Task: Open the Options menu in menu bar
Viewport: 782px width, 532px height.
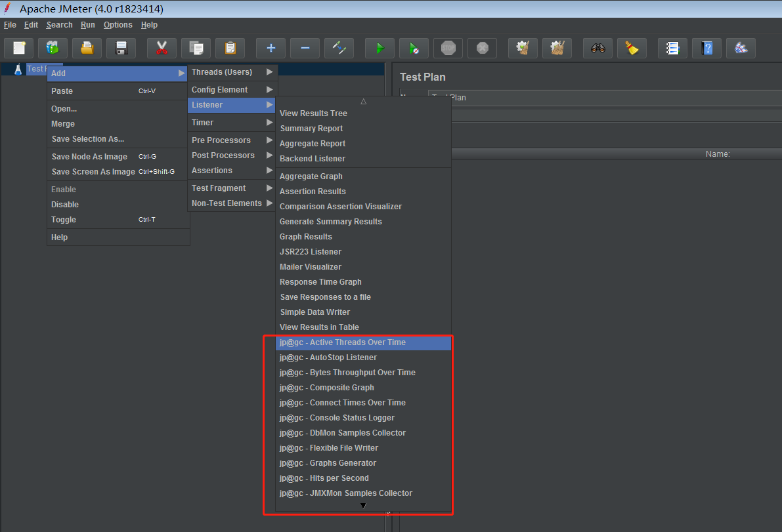Action: click(118, 25)
